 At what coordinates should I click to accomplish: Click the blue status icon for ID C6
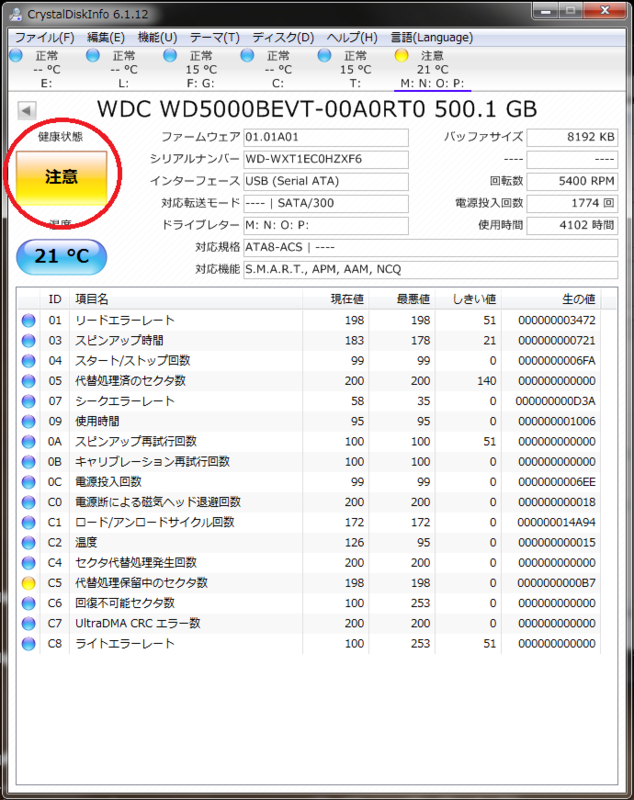tap(29, 604)
